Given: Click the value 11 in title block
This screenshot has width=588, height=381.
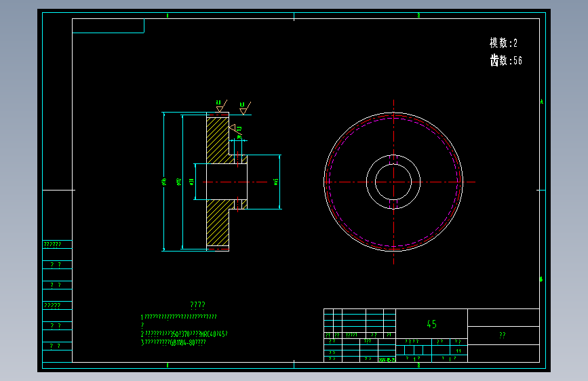Looking at the screenshot, I should (458, 351).
